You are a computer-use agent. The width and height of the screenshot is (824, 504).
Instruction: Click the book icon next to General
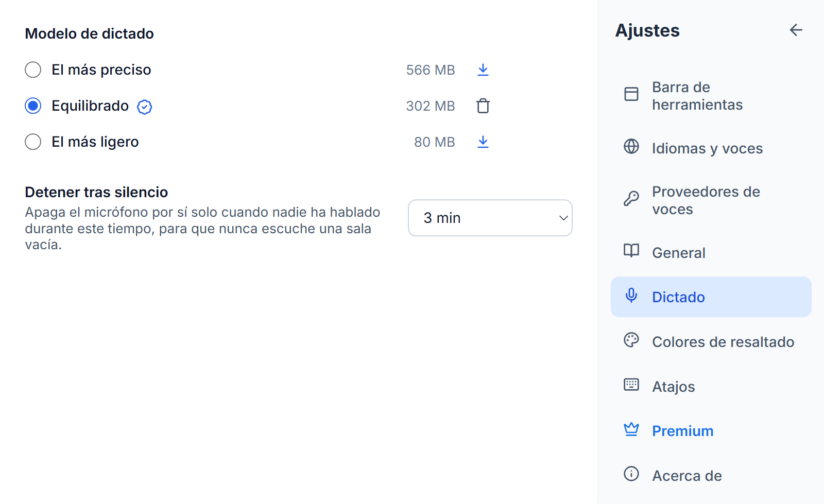[631, 251]
